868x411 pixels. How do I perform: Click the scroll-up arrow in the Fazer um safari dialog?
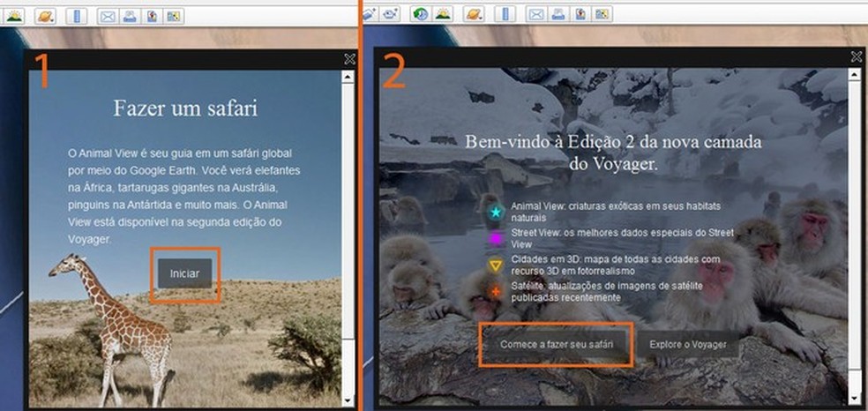(348, 77)
